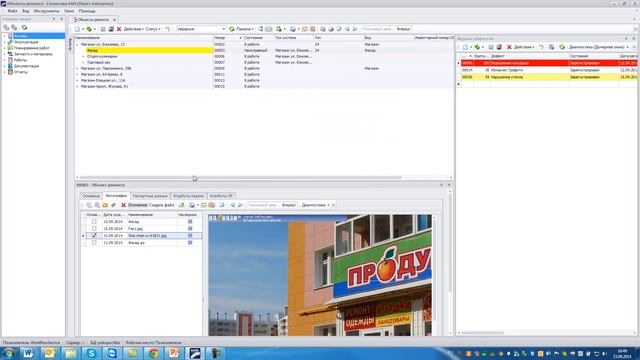Click the paste icon in photo tab toolbar
This screenshot has height=360, width=640.
97,205
